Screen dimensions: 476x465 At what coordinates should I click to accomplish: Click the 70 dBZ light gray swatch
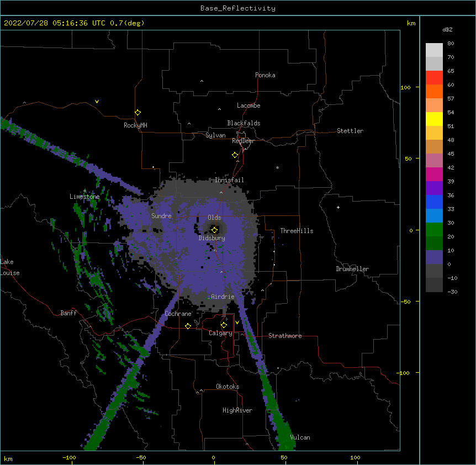pos(434,50)
